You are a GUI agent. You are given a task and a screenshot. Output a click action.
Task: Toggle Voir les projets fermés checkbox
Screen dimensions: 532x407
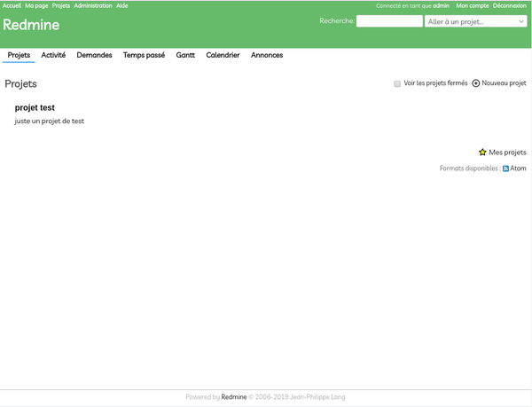(398, 83)
